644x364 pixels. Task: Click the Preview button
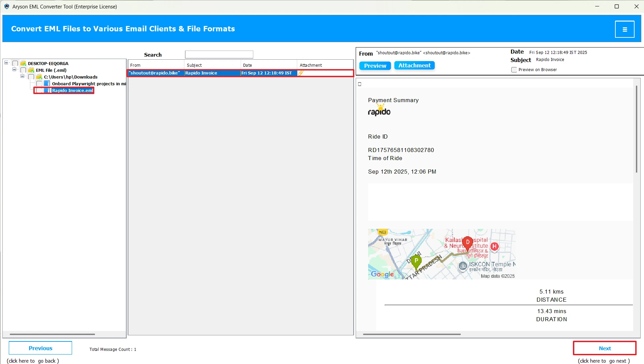[375, 66]
